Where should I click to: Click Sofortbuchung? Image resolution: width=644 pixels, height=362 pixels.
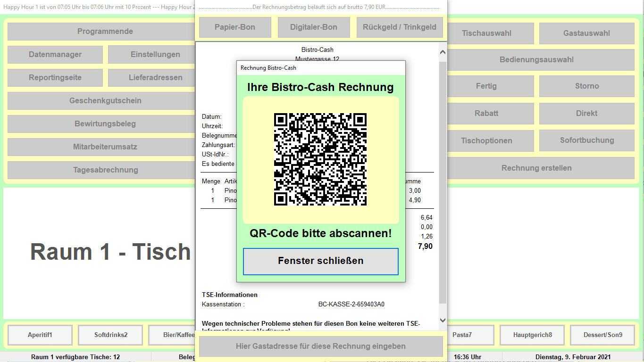click(x=586, y=140)
